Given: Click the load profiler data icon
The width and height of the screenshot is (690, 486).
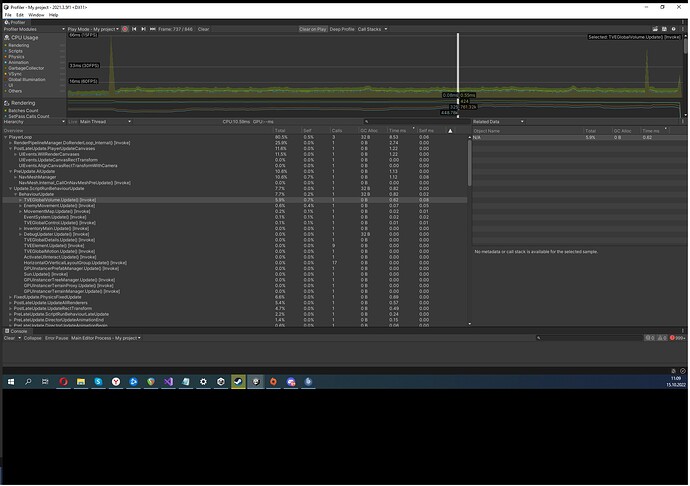Looking at the screenshot, I should (x=655, y=29).
